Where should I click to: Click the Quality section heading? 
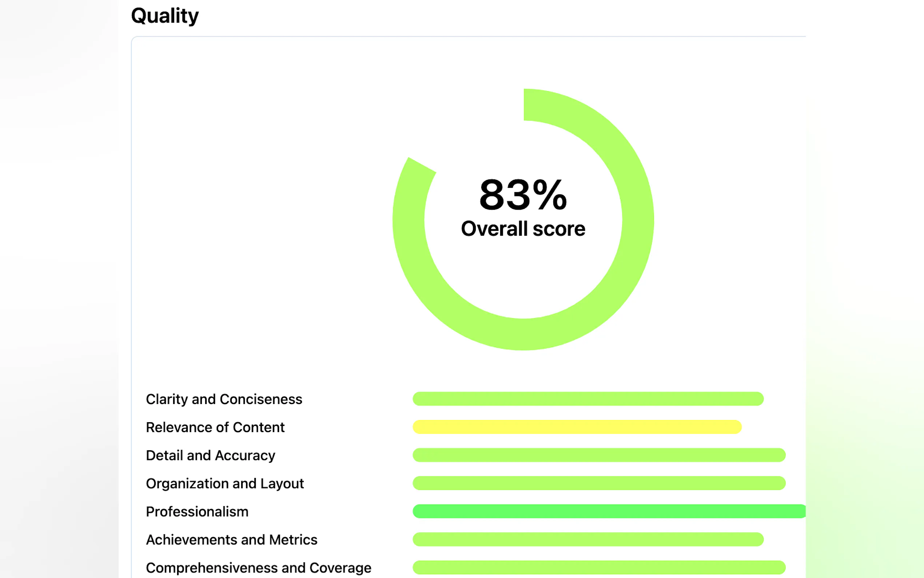click(165, 16)
